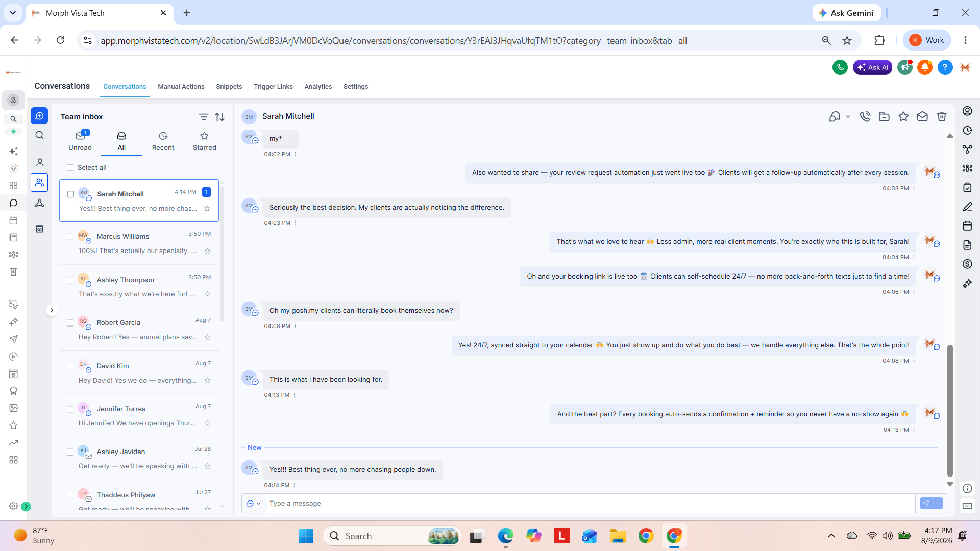Open the documents icon in right rail
980x551 pixels.
[967, 245]
